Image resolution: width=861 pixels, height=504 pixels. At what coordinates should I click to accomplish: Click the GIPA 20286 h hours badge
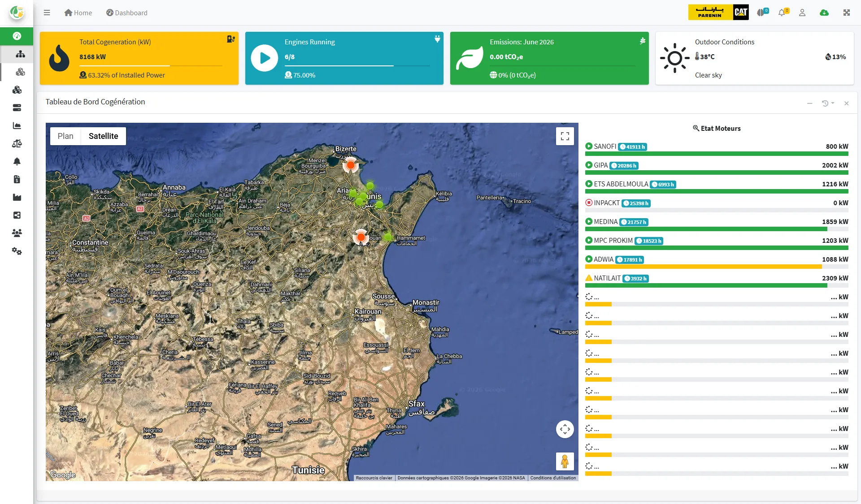click(624, 166)
